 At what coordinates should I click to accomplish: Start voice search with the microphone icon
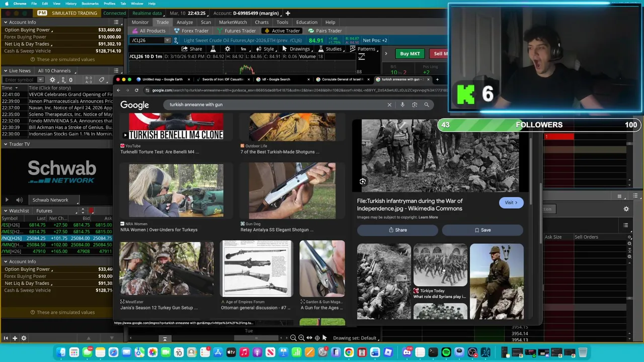(x=402, y=105)
